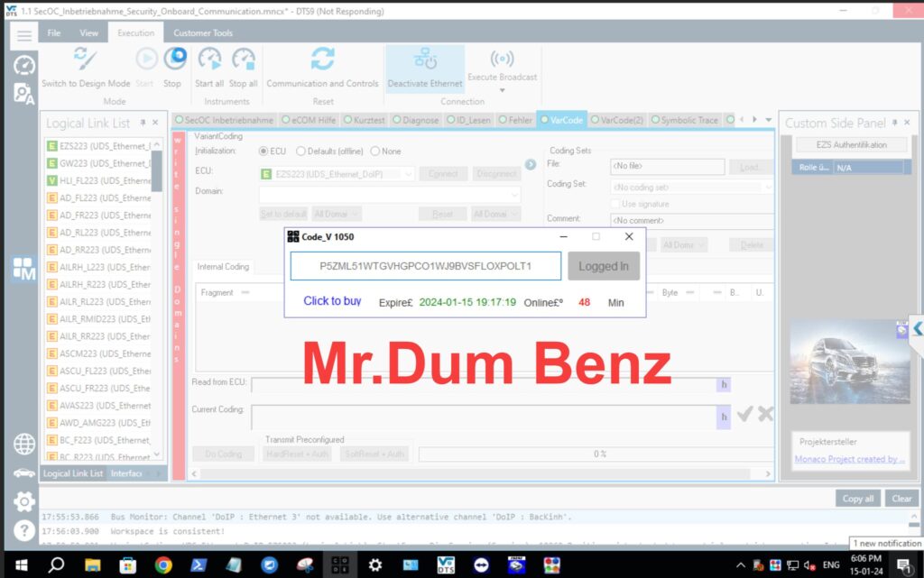Select the ECU initialization radio button
The image size is (924, 578).
(x=263, y=151)
